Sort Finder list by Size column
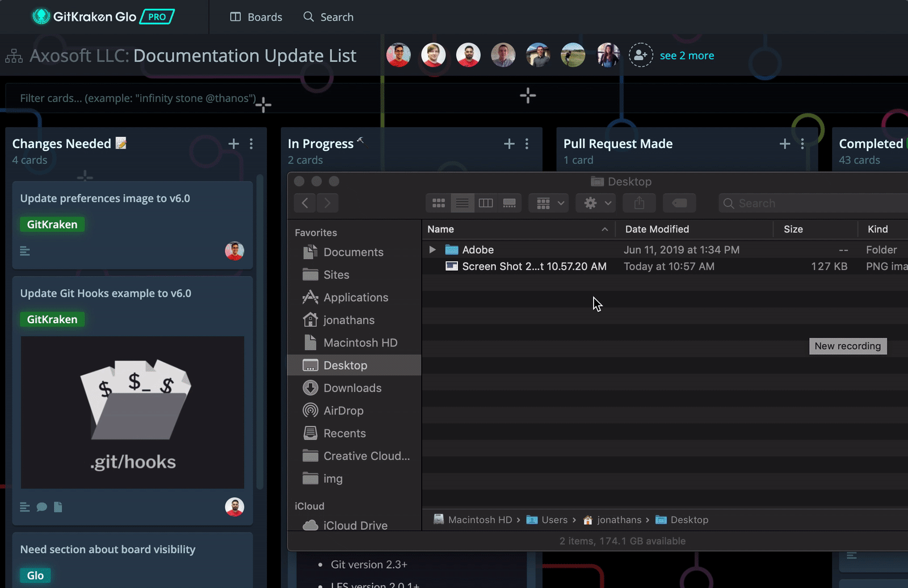 tap(815, 229)
